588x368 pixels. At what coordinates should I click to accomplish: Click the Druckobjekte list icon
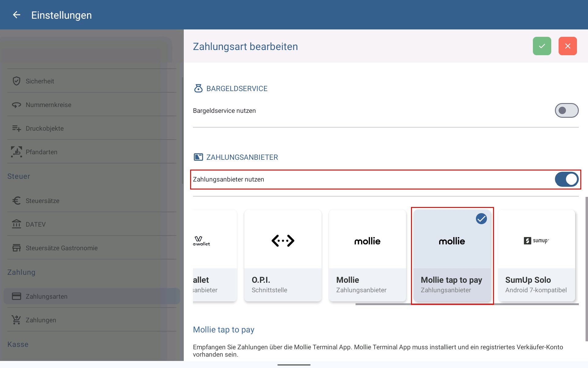pos(17,128)
